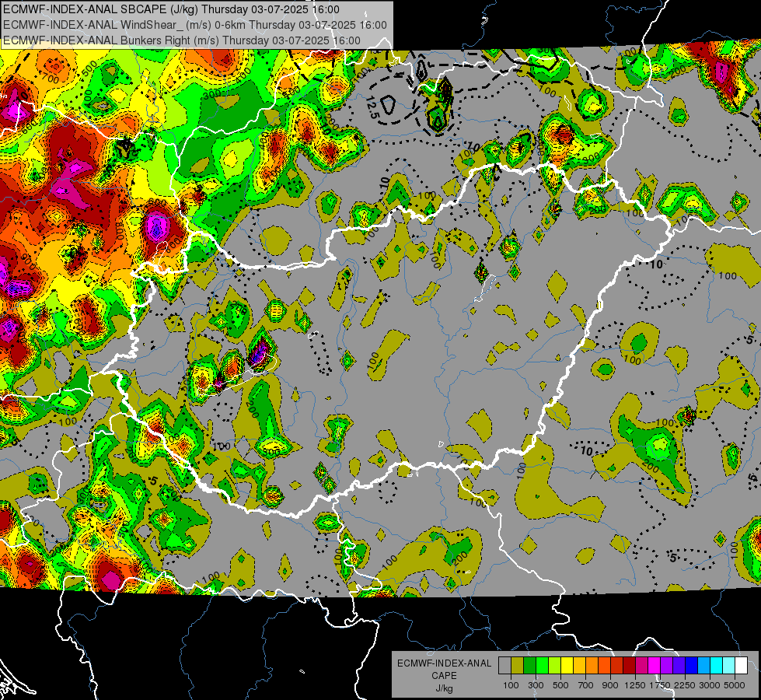Click the gray legend swatch below 100
The width and height of the screenshot is (761, 700).
[x=504, y=665]
